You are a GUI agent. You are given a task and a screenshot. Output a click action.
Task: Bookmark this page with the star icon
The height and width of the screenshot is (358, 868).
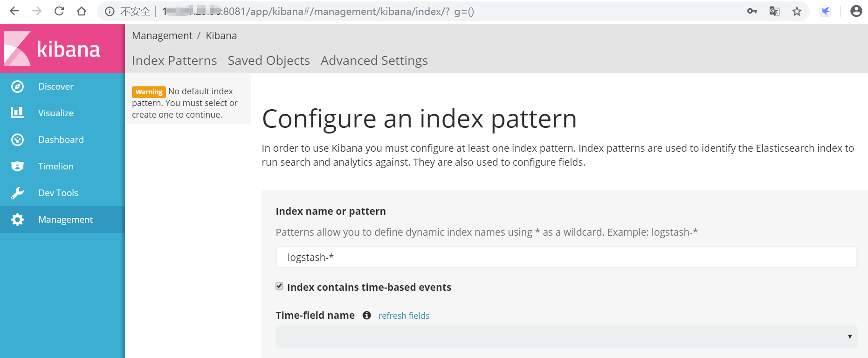point(797,11)
